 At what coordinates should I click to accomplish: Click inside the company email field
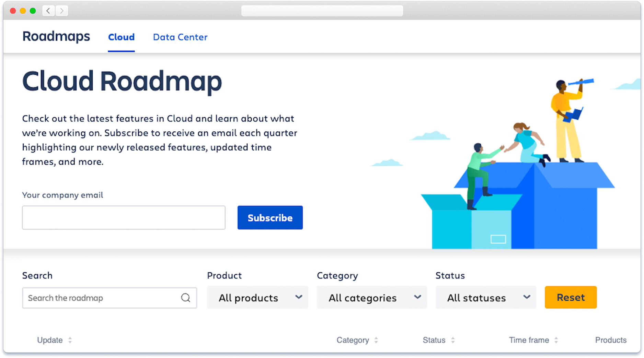click(123, 217)
